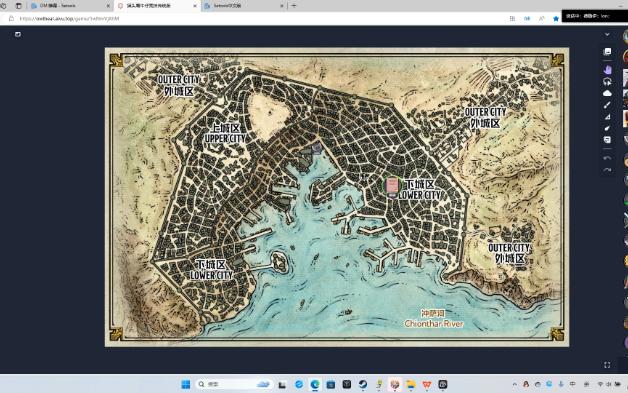Viewport: 628px width, 393px height.
Task: Click the browser address bar URL
Action: coord(70,18)
